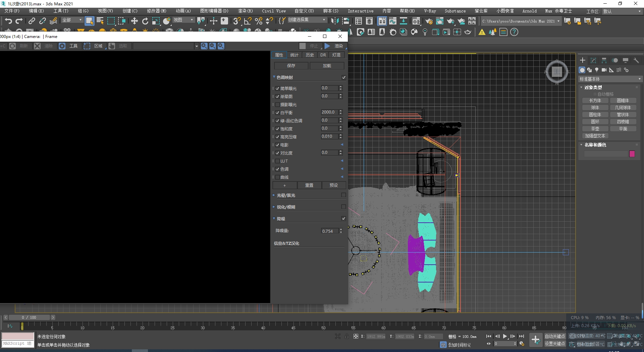The height and width of the screenshot is (352, 644).
Task: Open the 修改器(M) menu
Action: click(x=157, y=11)
